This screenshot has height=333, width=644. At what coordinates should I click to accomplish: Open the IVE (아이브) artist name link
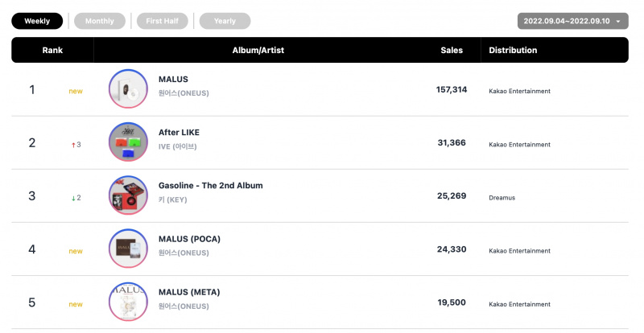[x=177, y=146]
